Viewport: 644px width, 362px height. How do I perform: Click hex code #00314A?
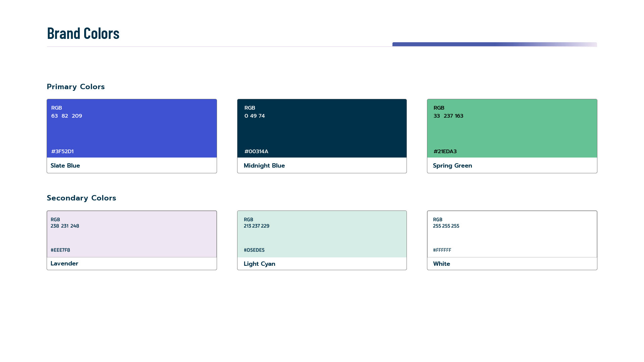pos(256,152)
